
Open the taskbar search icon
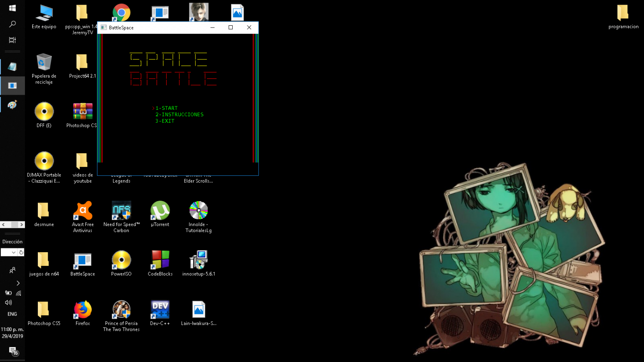[12, 24]
